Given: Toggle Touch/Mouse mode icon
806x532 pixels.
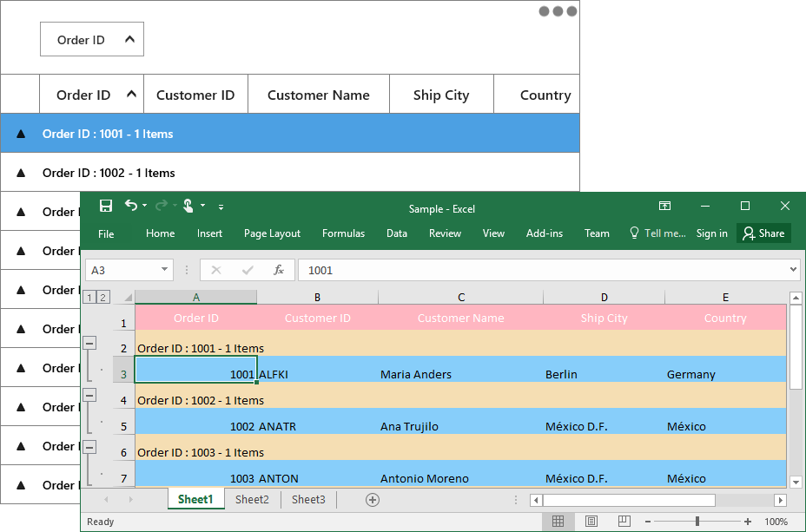Looking at the screenshot, I should click(x=188, y=206).
